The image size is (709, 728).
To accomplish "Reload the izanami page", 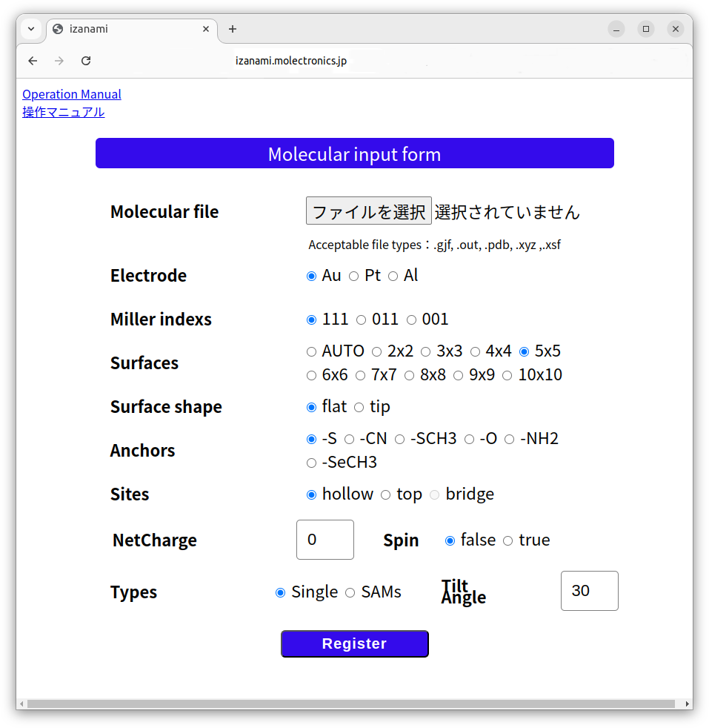I will [x=86, y=61].
